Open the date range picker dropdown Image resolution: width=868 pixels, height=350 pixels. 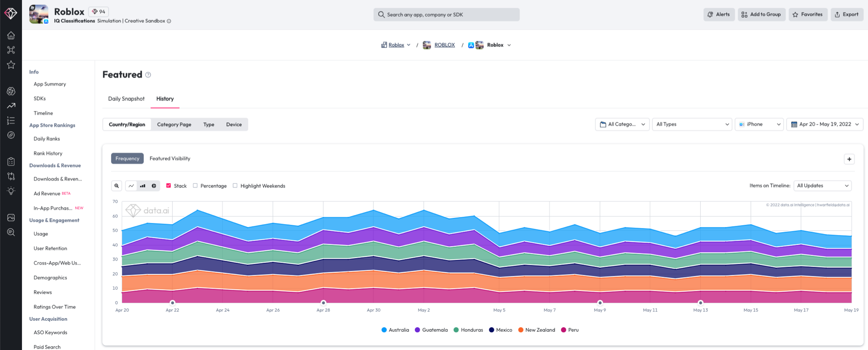(x=825, y=124)
